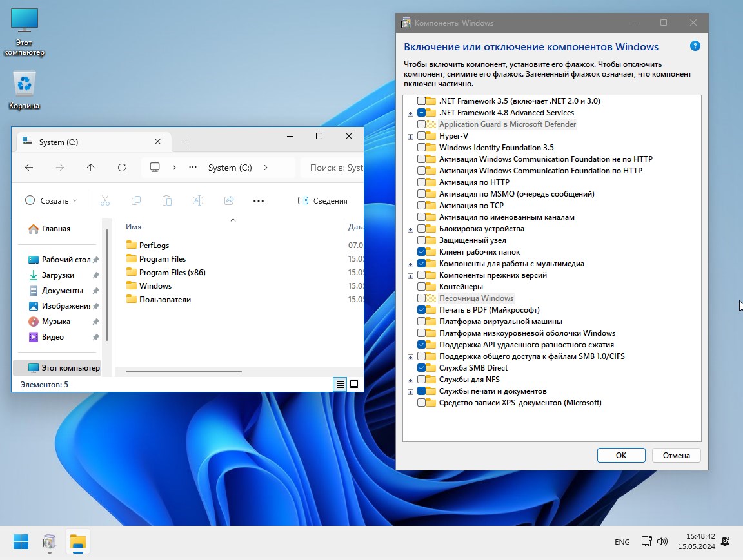Click the Copy icon in Explorer toolbar
743x560 pixels.
(136, 200)
